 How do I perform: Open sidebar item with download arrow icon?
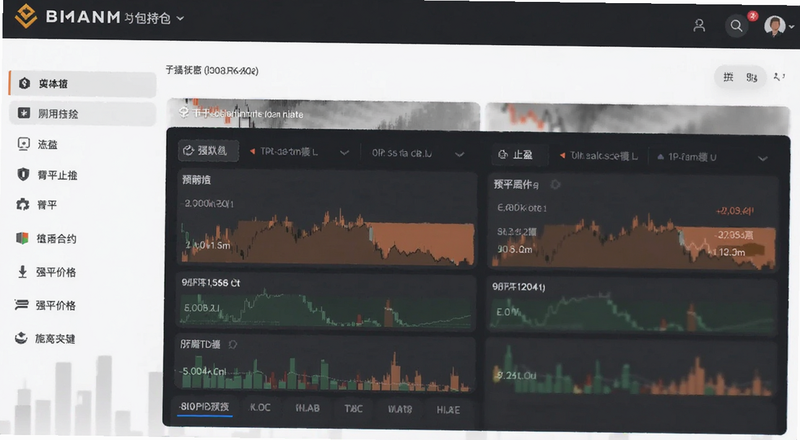46,272
